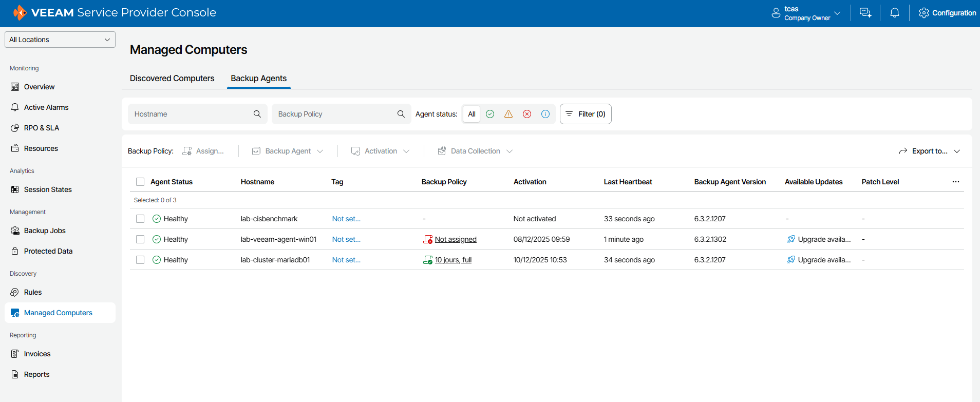Filter agents by information status icon
This screenshot has width=980, height=402.
(545, 114)
